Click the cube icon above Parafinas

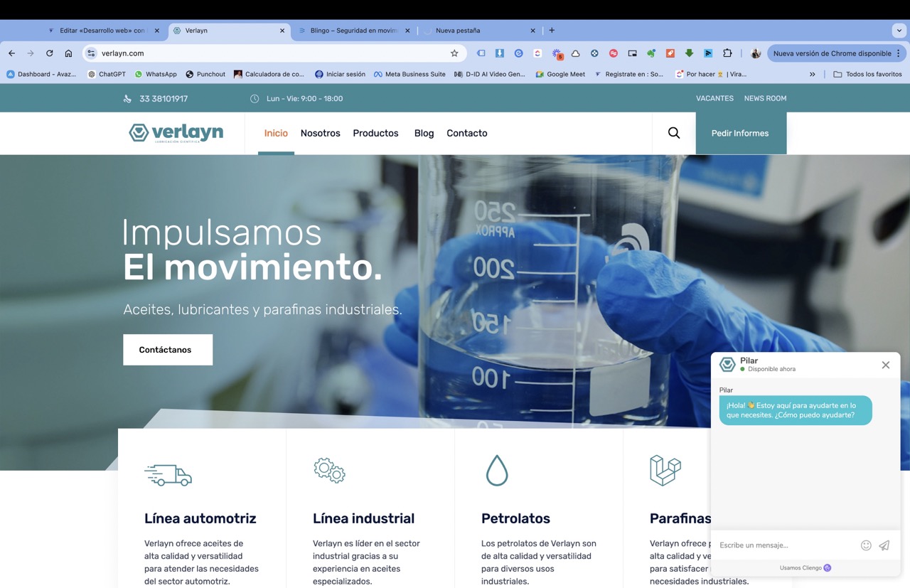pyautogui.click(x=665, y=469)
